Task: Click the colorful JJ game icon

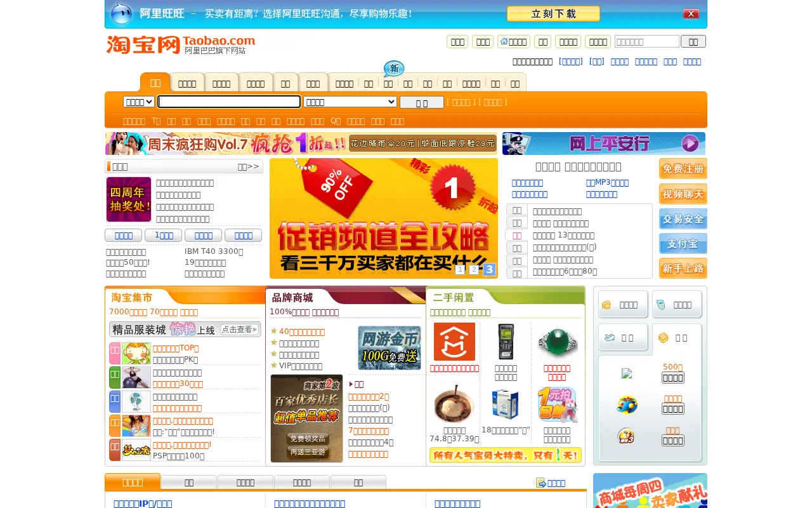Action: pos(627,404)
